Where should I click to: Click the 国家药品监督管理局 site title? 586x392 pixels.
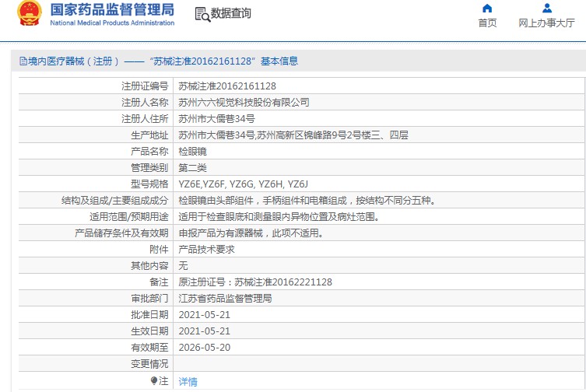tap(113, 10)
